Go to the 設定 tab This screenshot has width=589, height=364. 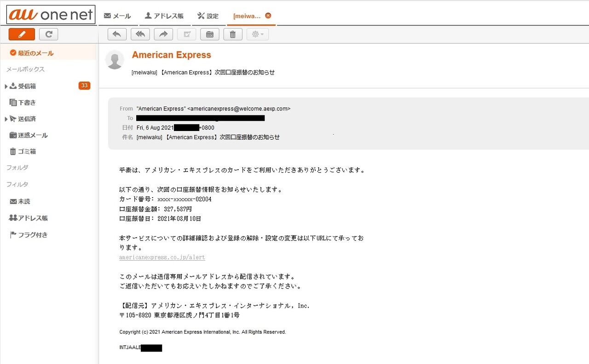coord(208,16)
